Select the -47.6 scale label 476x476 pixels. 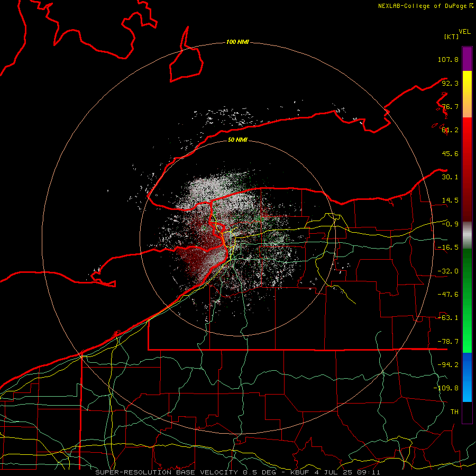click(448, 295)
